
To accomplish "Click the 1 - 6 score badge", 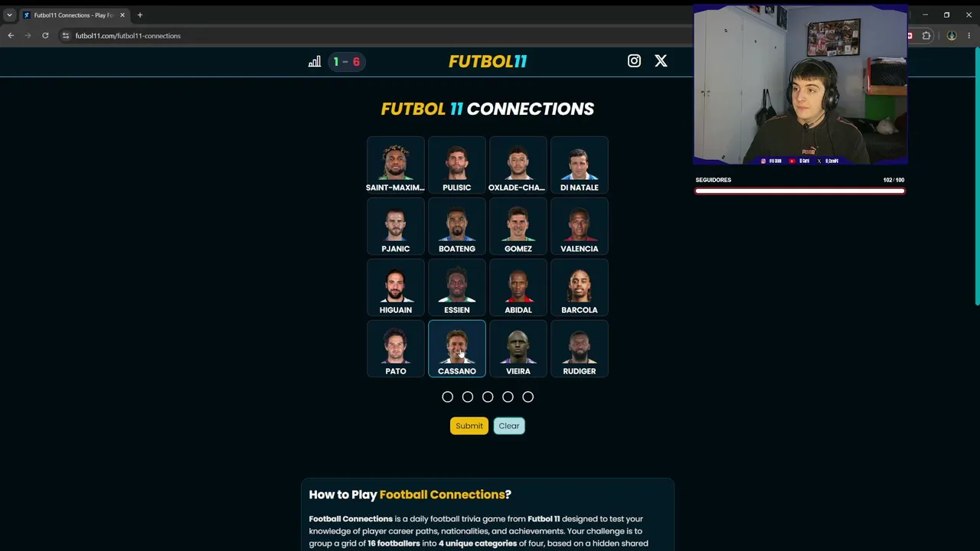I will 346,62.
